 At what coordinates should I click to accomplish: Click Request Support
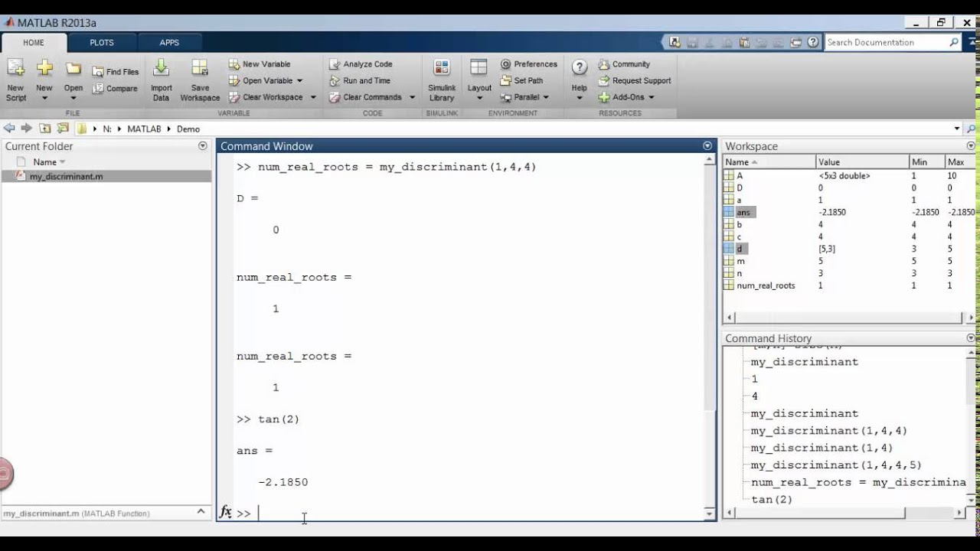point(634,80)
